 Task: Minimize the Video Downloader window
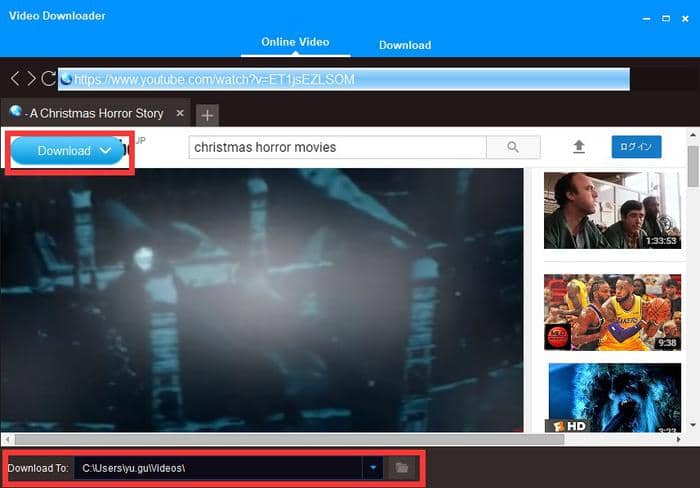tap(646, 19)
